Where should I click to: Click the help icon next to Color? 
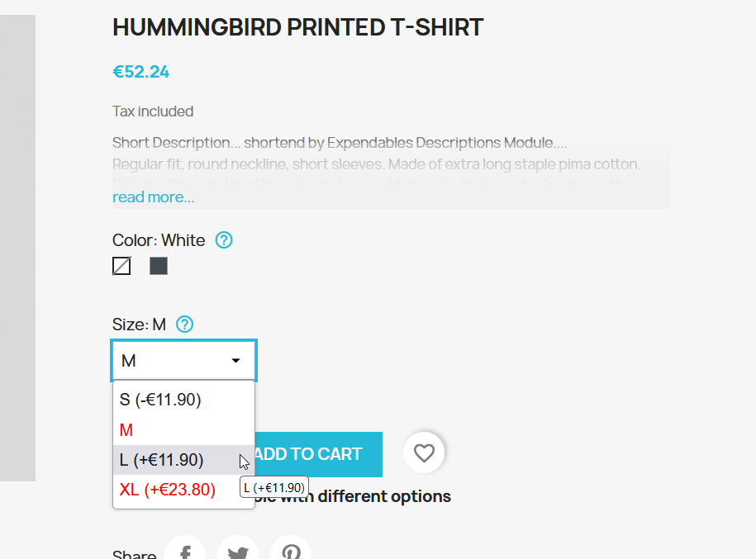(x=224, y=240)
